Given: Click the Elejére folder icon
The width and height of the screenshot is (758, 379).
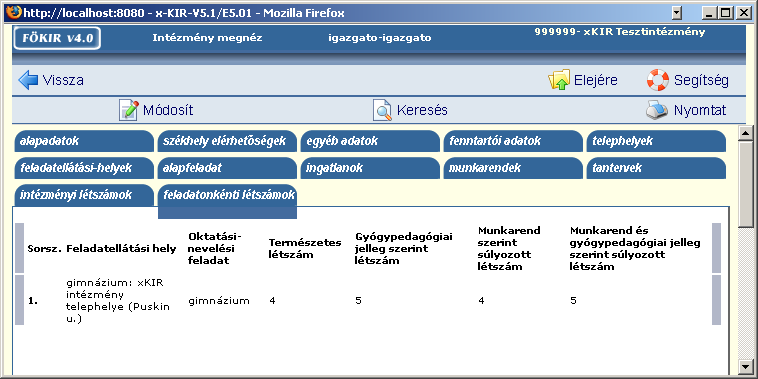Looking at the screenshot, I should [x=559, y=80].
